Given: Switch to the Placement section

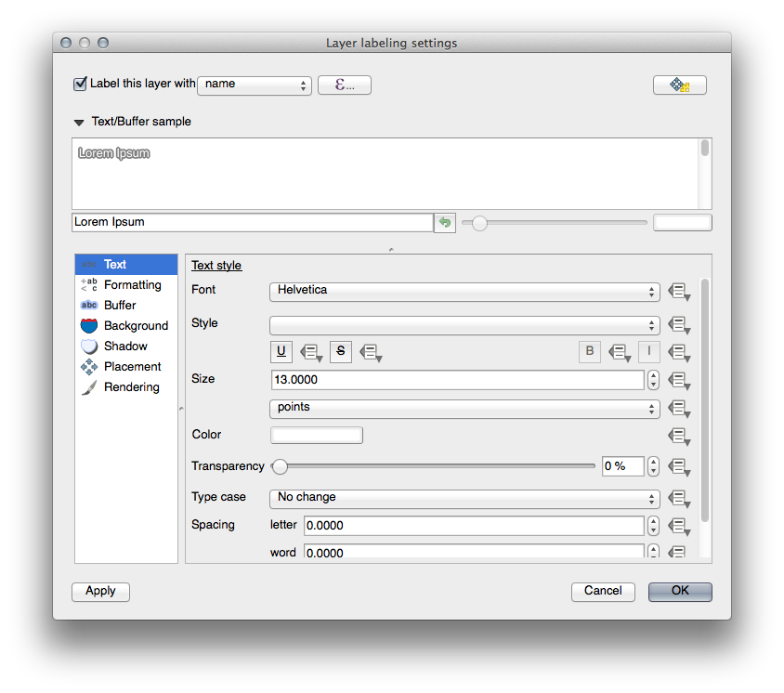Looking at the screenshot, I should coord(132,367).
